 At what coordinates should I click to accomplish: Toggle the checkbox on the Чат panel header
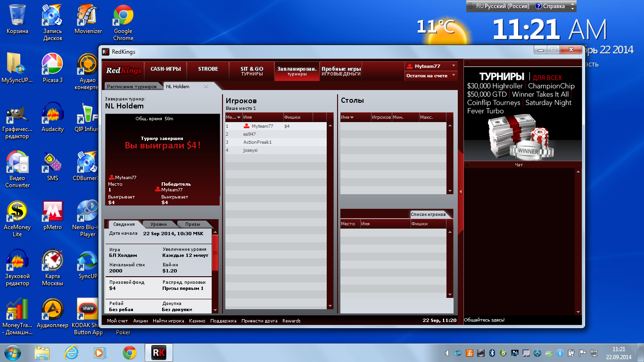coord(467,165)
